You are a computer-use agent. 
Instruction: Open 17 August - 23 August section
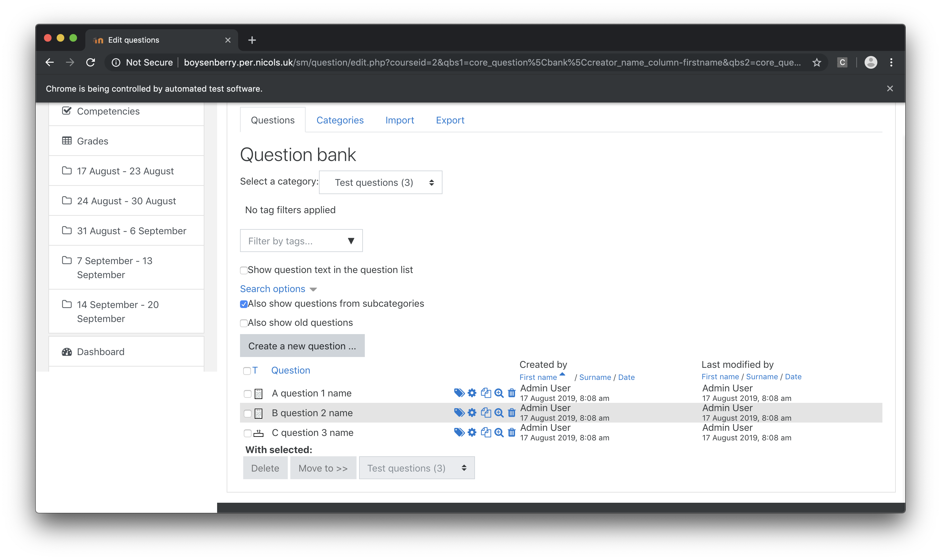(x=126, y=171)
